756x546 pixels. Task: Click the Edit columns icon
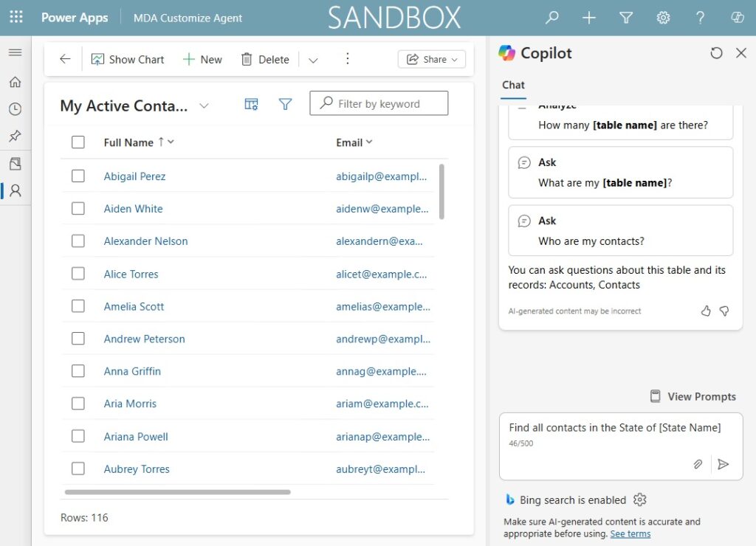pos(251,105)
